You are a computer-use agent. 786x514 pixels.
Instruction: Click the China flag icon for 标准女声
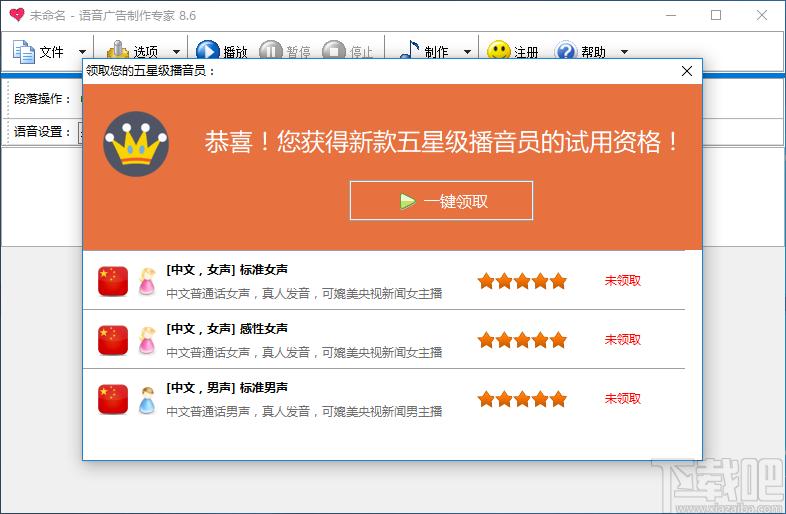tap(113, 281)
